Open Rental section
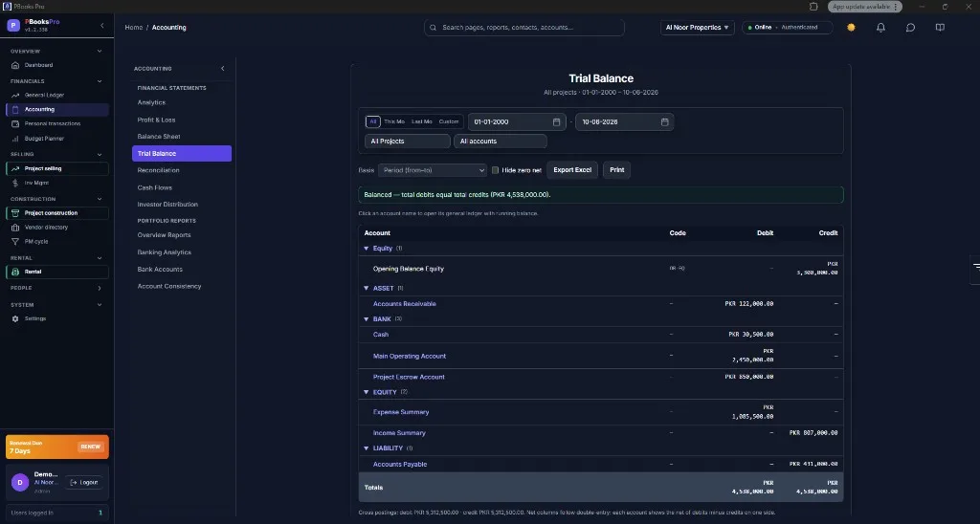 click(x=56, y=272)
